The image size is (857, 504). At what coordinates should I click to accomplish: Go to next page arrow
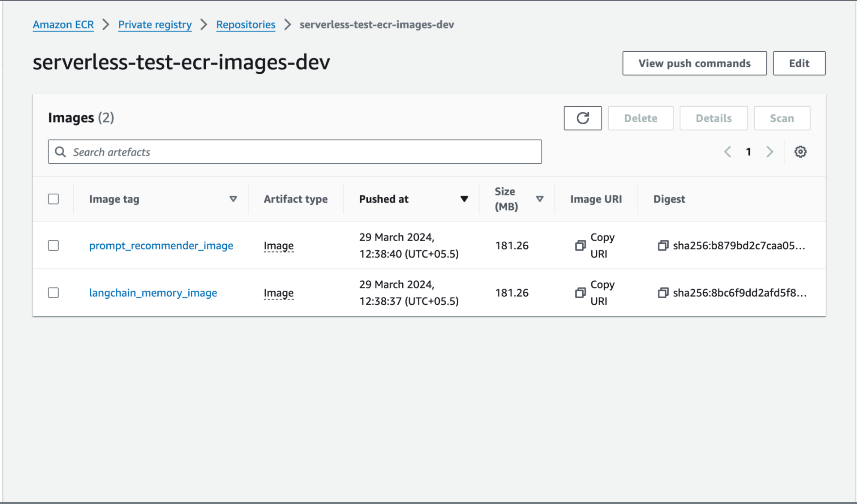click(770, 152)
